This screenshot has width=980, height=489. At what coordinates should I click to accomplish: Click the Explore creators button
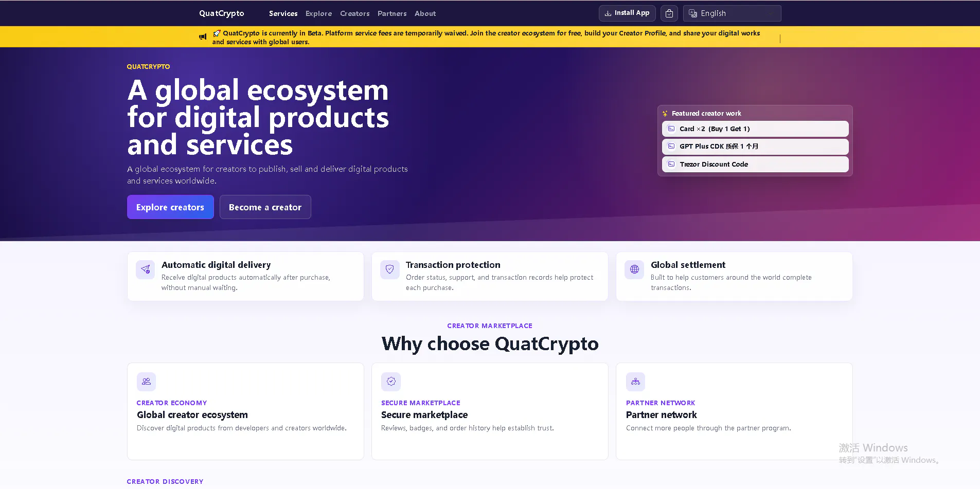pyautogui.click(x=170, y=207)
